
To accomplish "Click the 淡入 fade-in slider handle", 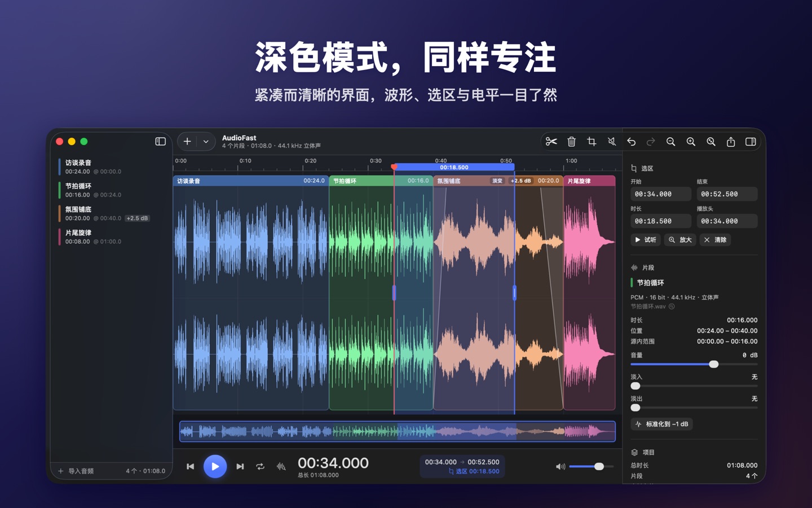I will point(636,386).
